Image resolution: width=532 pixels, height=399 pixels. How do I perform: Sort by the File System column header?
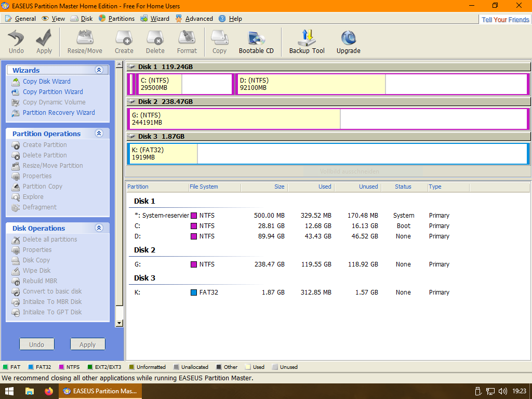click(215, 187)
